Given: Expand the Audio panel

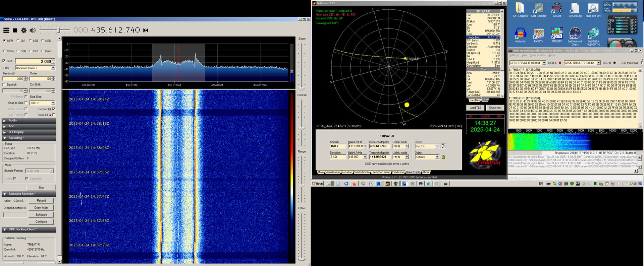Looking at the screenshot, I should pos(29,120).
